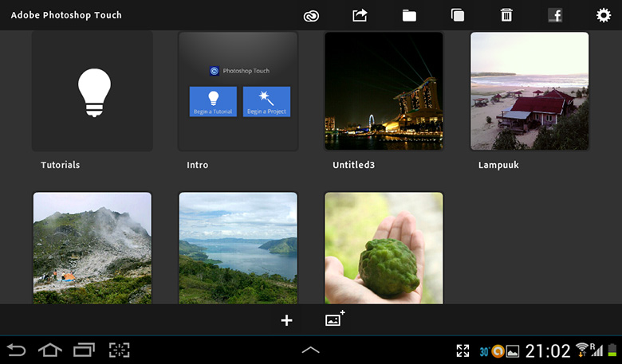Open the folder icon in top toolbar
Image resolution: width=622 pixels, height=364 pixels.
pyautogui.click(x=409, y=16)
